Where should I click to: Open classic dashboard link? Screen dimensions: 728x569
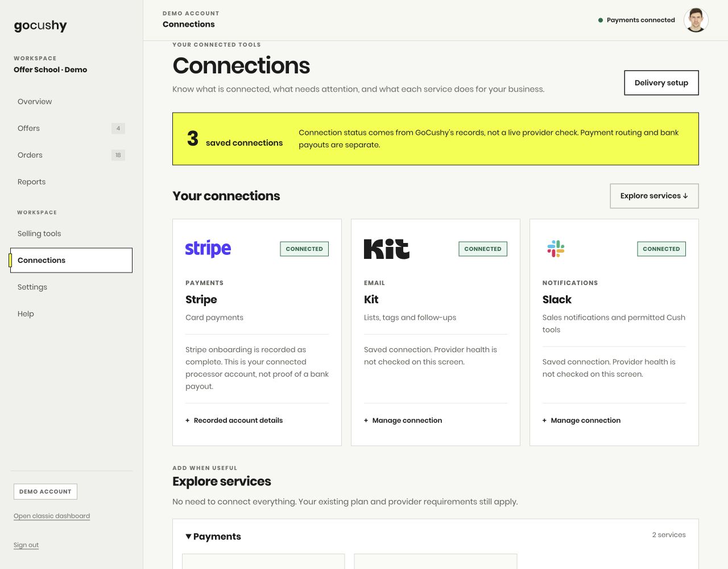point(52,516)
